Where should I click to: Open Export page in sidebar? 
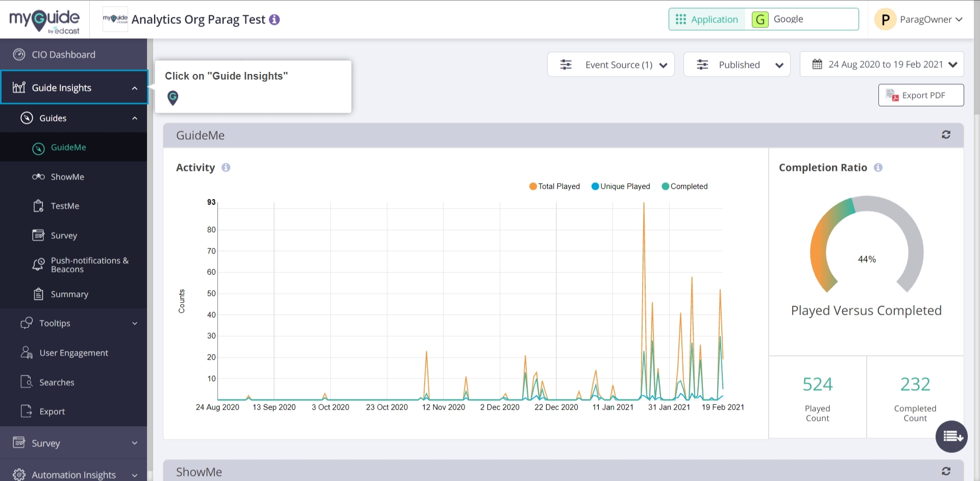(73, 411)
